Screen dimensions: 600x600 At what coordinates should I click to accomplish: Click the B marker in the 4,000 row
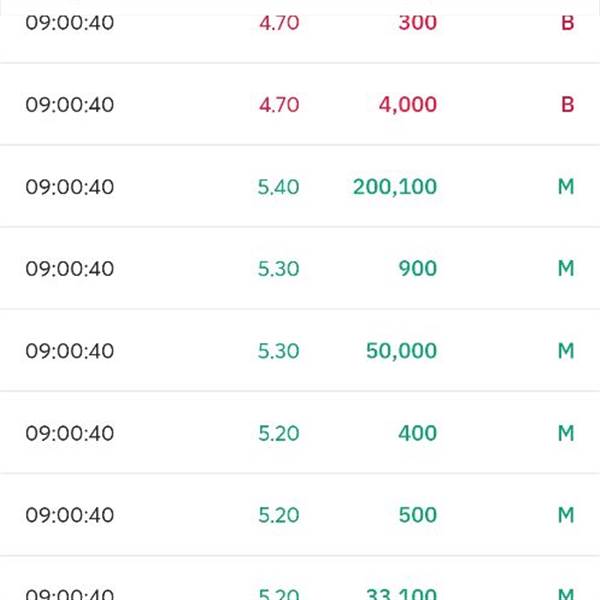click(x=567, y=105)
